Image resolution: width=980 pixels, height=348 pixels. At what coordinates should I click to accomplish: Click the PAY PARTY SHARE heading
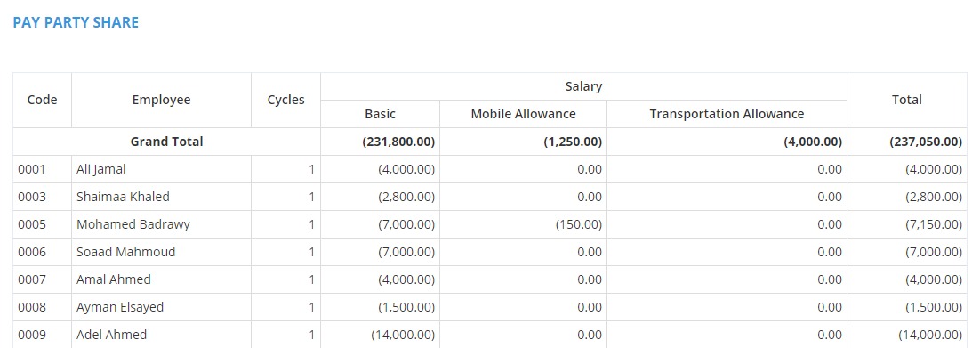76,22
